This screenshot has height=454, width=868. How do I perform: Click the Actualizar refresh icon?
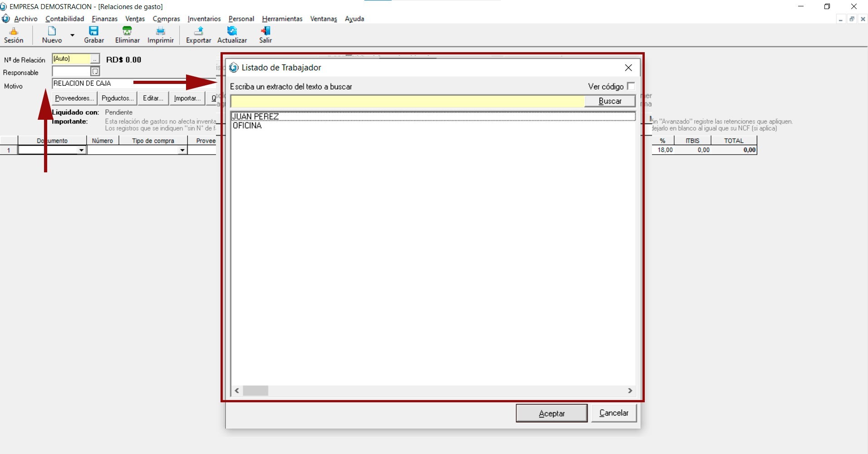[x=232, y=31]
